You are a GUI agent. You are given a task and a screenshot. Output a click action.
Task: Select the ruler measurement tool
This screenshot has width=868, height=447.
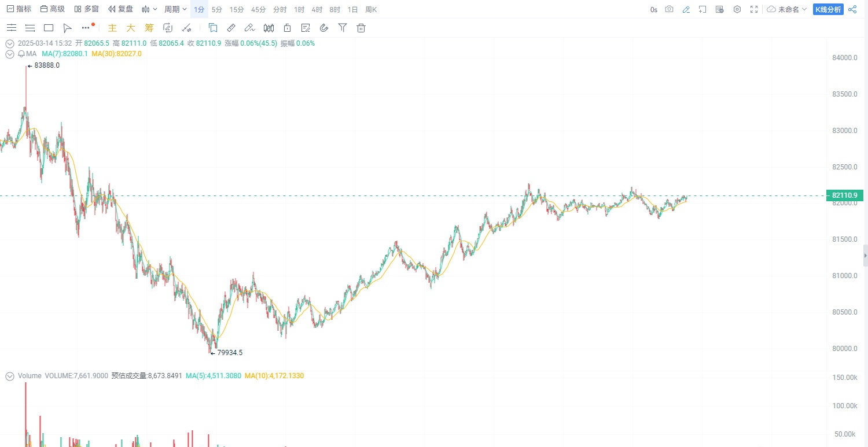[x=231, y=28]
